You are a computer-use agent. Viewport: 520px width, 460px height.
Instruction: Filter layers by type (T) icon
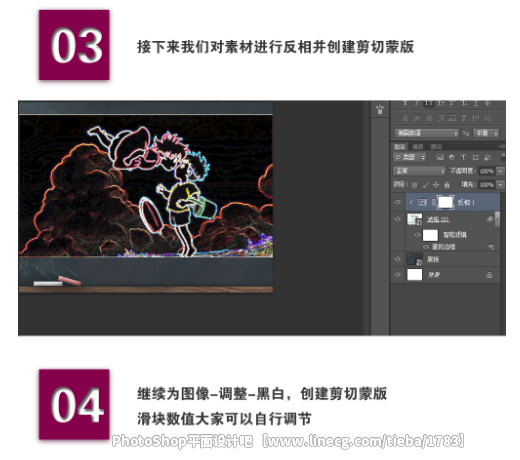click(463, 157)
